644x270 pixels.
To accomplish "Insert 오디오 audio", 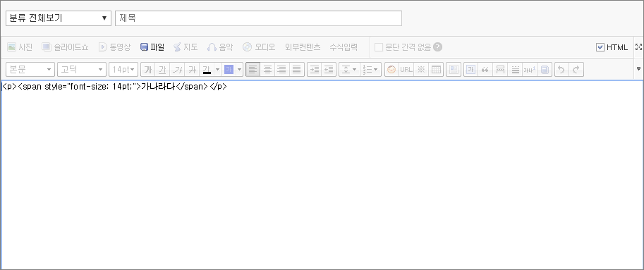I will coord(259,47).
